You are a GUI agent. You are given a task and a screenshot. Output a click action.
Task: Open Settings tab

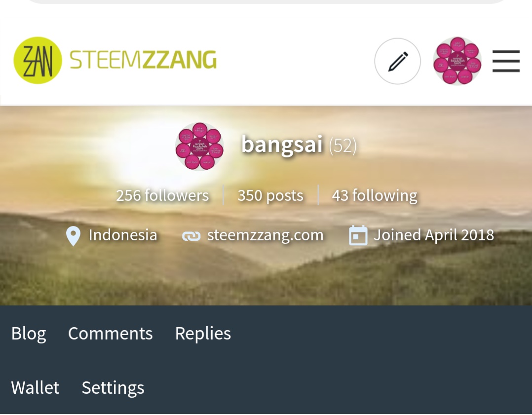point(113,388)
